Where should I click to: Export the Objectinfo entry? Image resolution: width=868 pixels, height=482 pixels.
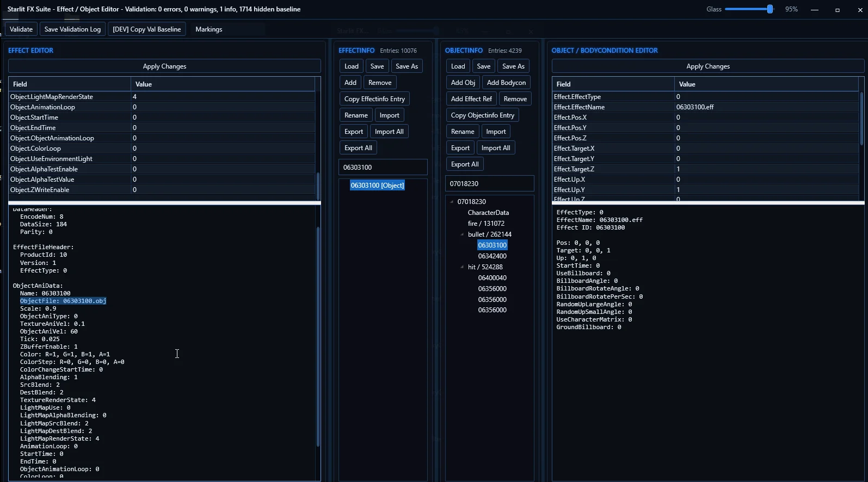(x=460, y=148)
